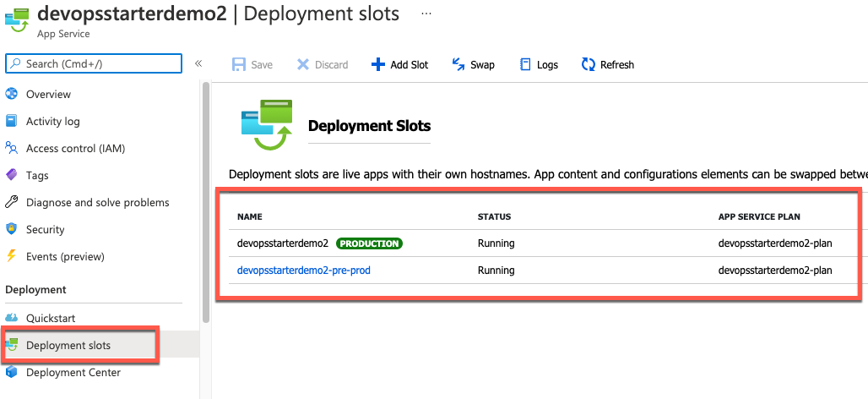Click the Swap arrows icon
868x399 pixels.
458,65
